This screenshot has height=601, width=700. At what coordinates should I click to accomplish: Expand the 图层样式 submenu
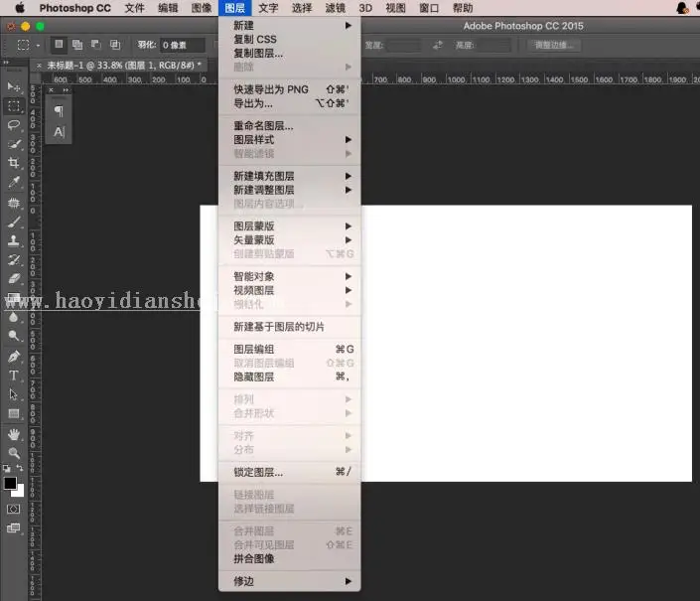(290, 140)
